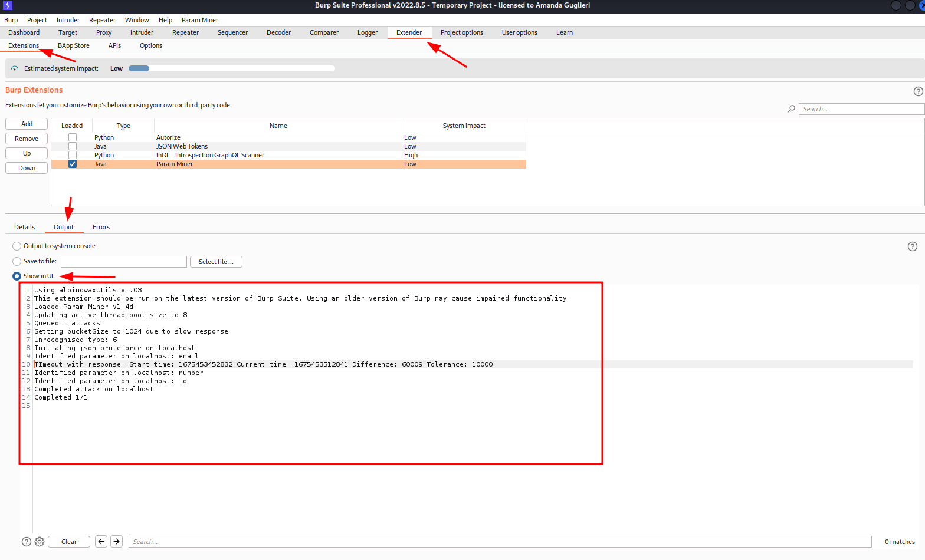Select the Extender tab
925x560 pixels.
(x=409, y=32)
